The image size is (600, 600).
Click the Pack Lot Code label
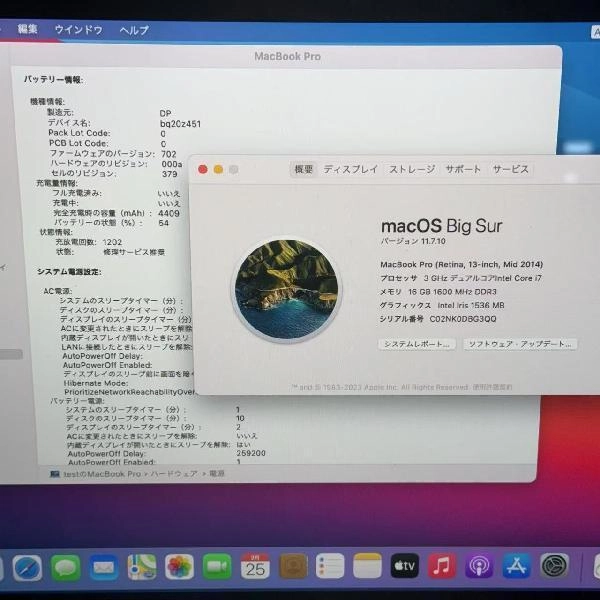tap(79, 133)
